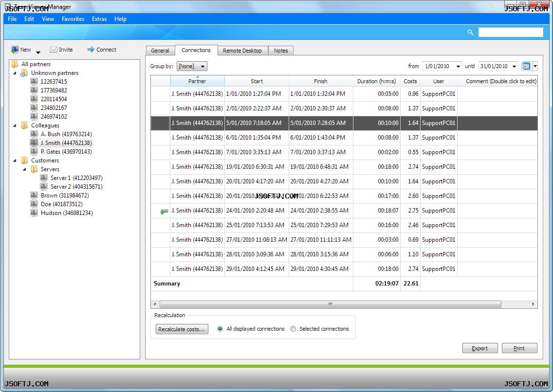Click computer icon next to 246974102
The height and width of the screenshot is (392, 553).
point(34,117)
